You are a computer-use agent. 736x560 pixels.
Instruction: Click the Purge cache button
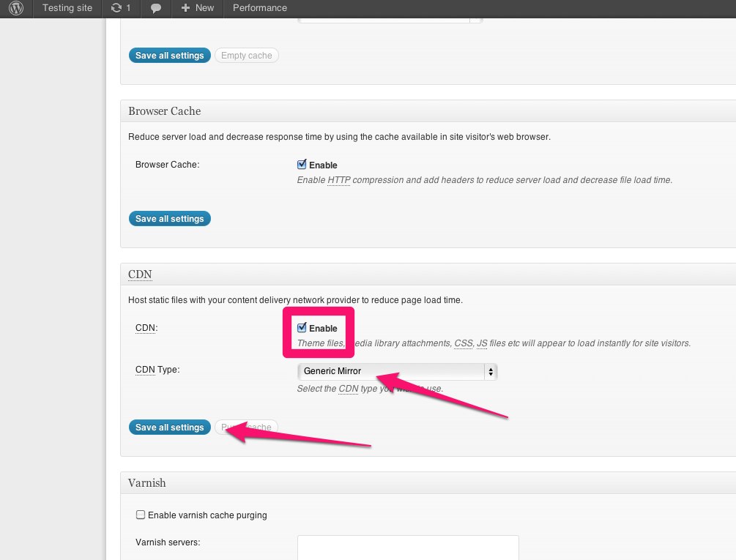point(247,428)
